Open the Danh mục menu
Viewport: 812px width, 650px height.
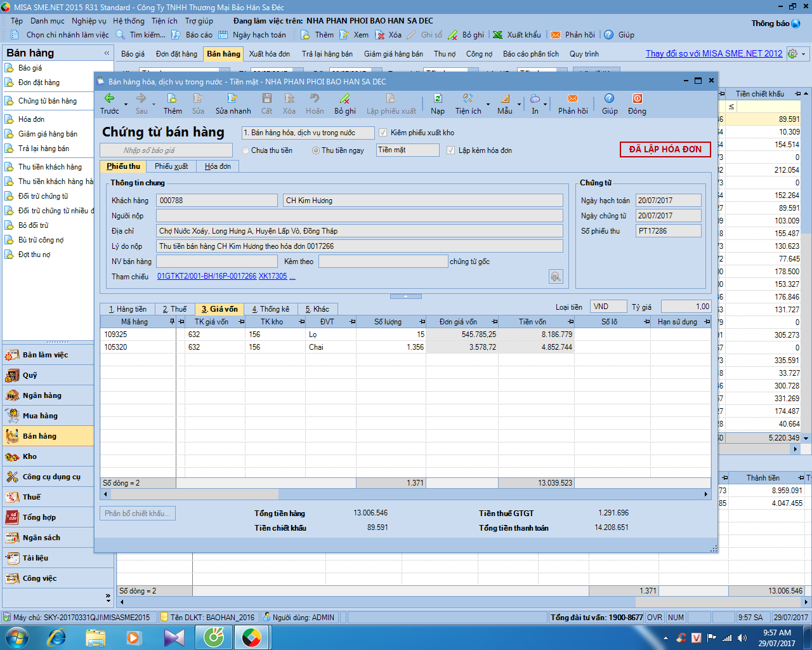tap(48, 21)
